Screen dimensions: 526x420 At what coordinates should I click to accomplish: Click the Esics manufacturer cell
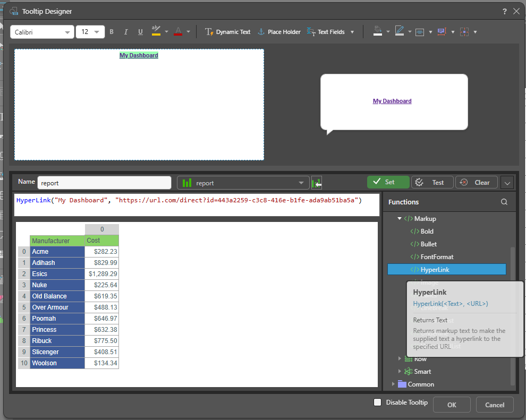pyautogui.click(x=57, y=274)
